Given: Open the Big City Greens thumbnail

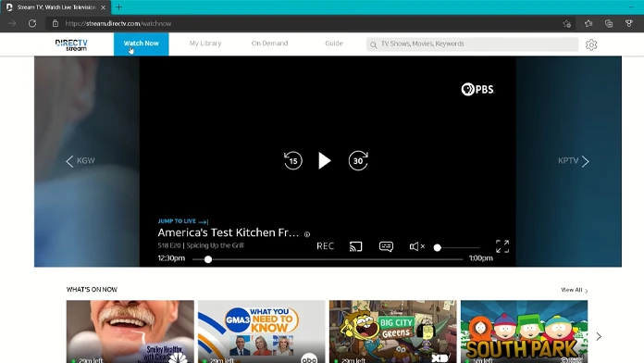Looking at the screenshot, I should tap(392, 332).
